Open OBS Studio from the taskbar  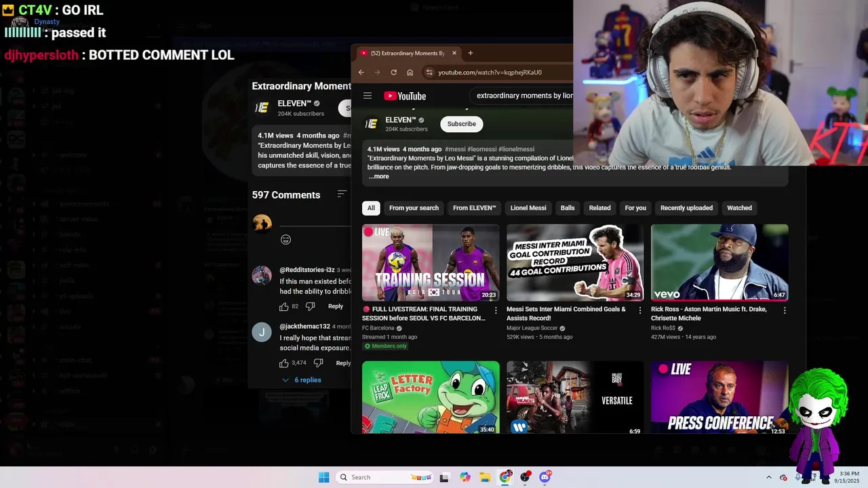525,477
